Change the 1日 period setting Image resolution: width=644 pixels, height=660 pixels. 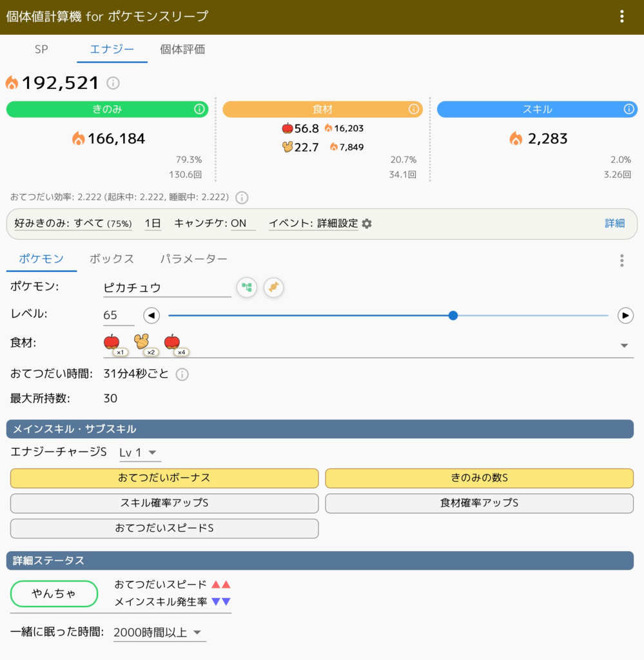pyautogui.click(x=153, y=224)
